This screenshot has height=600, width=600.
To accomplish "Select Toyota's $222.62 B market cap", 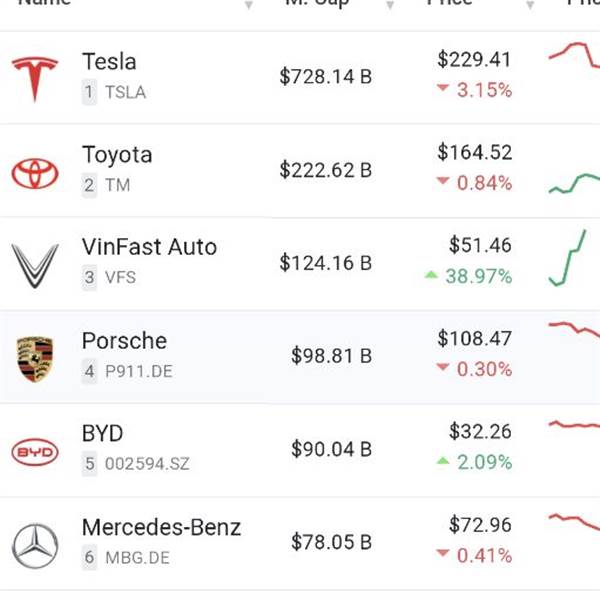I will 325,171.
